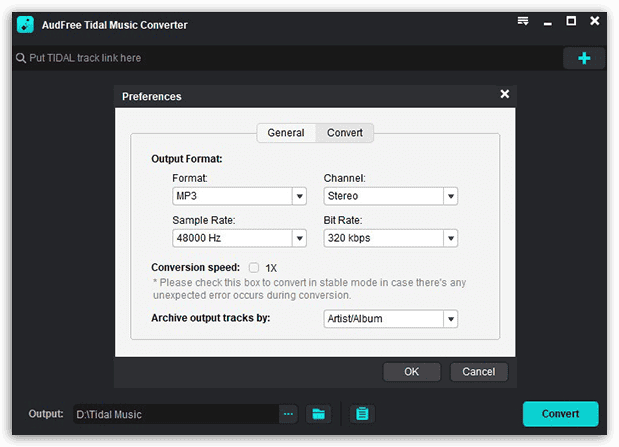Click the Conversion speed label
The height and width of the screenshot is (447, 619).
pos(195,267)
